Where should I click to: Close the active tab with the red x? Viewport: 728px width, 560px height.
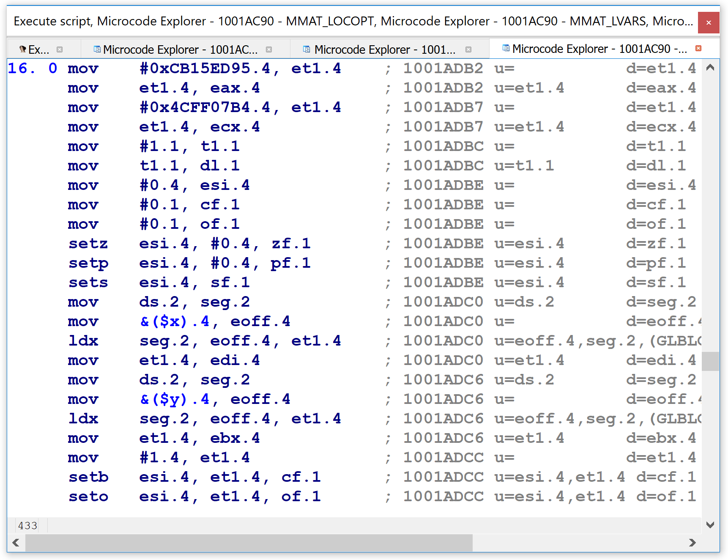698,48
